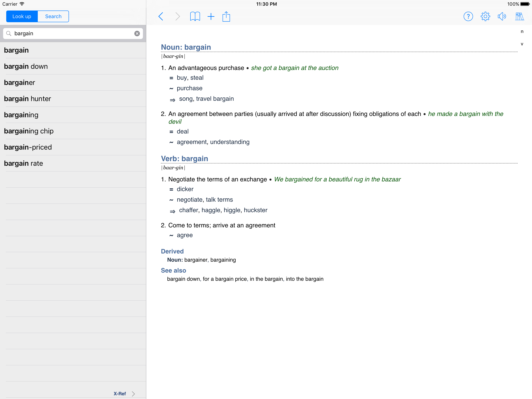Select 'bargain hunter' from word list
Screen dimensions: 532x399
(x=27, y=99)
